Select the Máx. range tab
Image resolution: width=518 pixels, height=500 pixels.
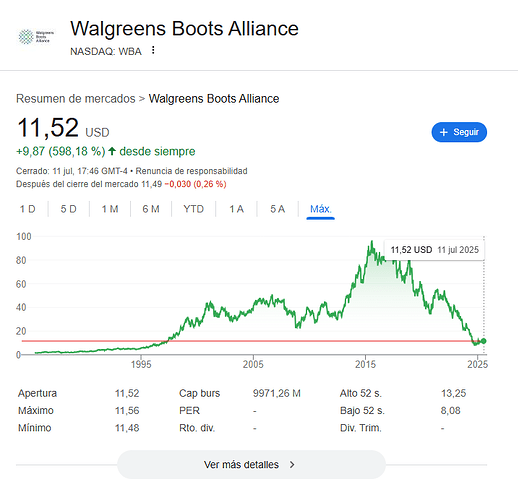(320, 210)
